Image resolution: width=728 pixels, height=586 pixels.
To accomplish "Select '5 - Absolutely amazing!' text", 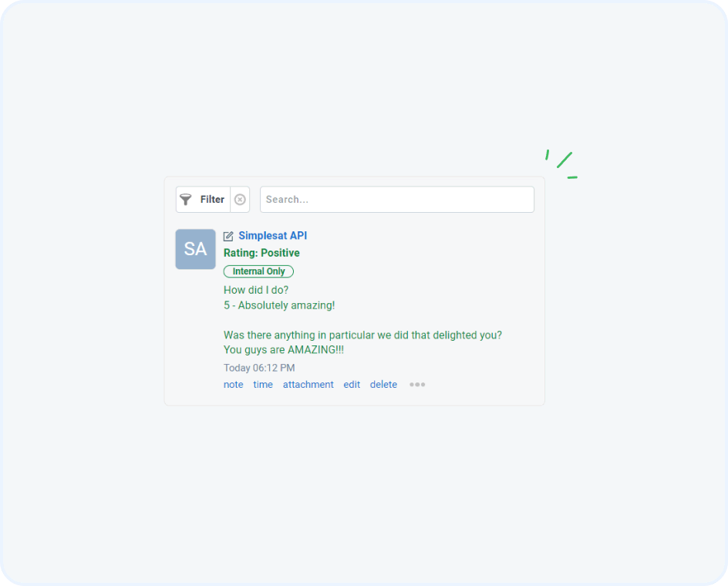I will [x=279, y=305].
